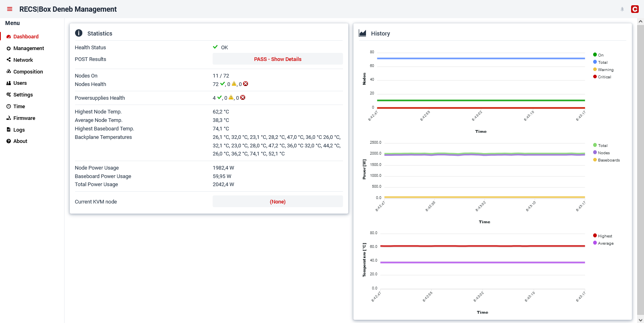Click Nodes Health yellow warning icon
Image resolution: width=644 pixels, height=323 pixels.
tap(234, 84)
